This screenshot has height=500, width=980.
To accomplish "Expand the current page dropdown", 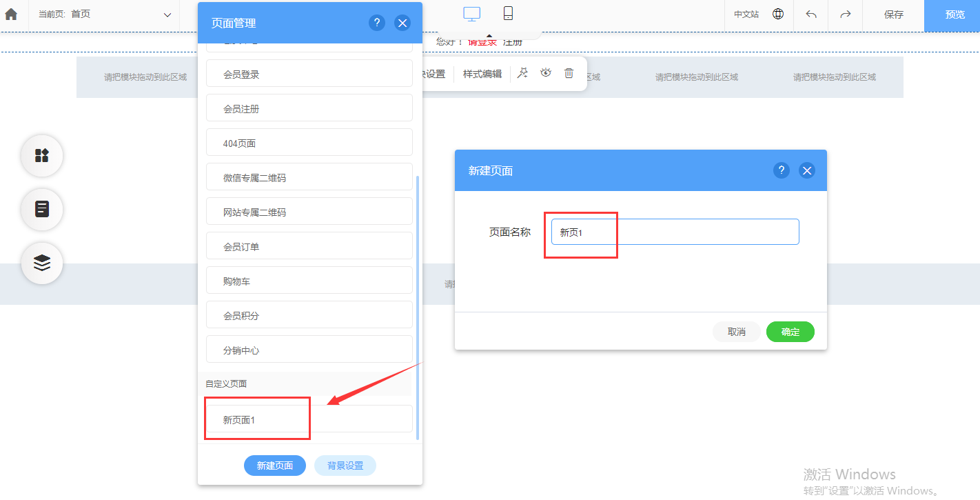I will (167, 14).
